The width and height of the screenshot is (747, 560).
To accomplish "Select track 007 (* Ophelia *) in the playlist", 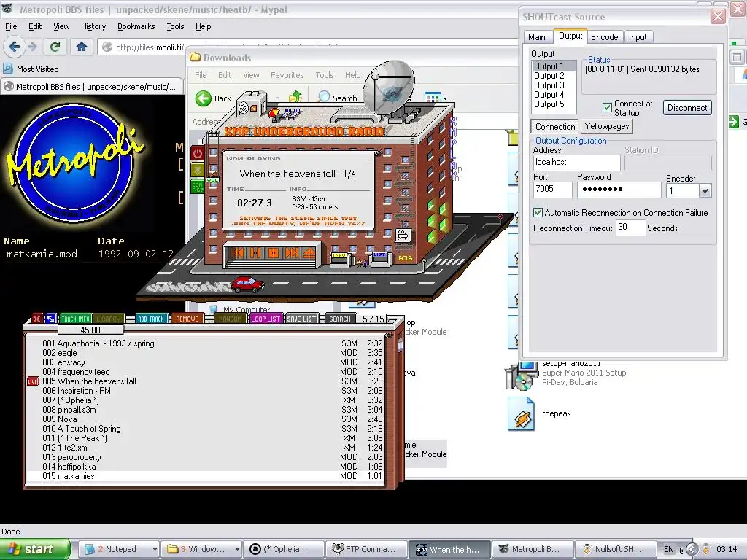I will pyautogui.click(x=205, y=400).
